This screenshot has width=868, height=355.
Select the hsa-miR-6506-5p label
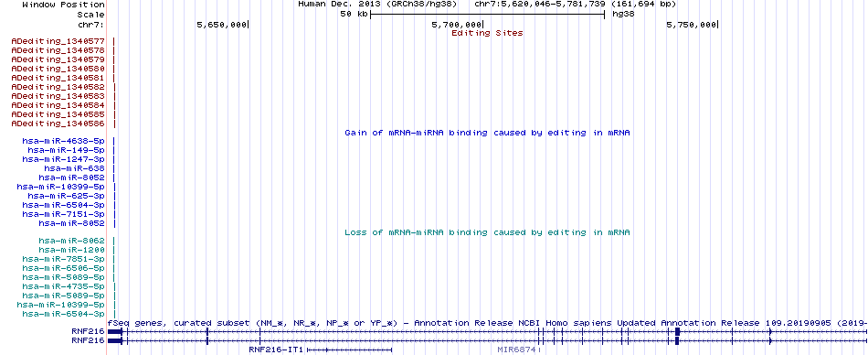pos(64,268)
